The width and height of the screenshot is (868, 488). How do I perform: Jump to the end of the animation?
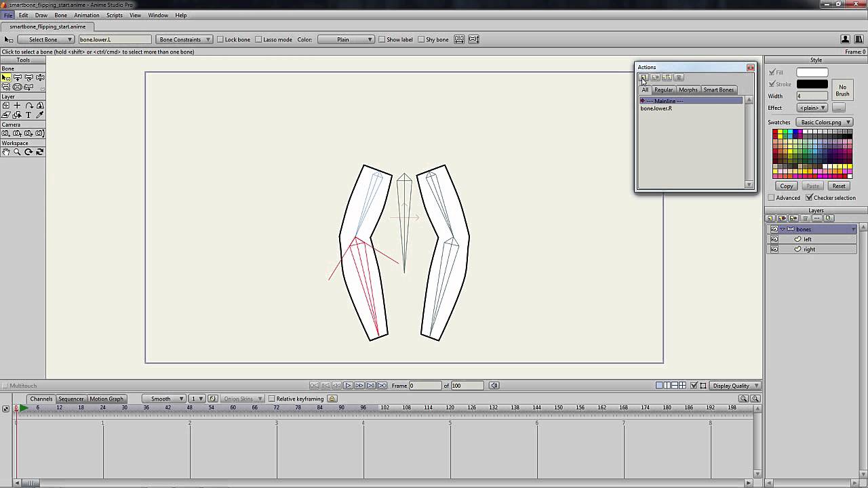pos(382,386)
